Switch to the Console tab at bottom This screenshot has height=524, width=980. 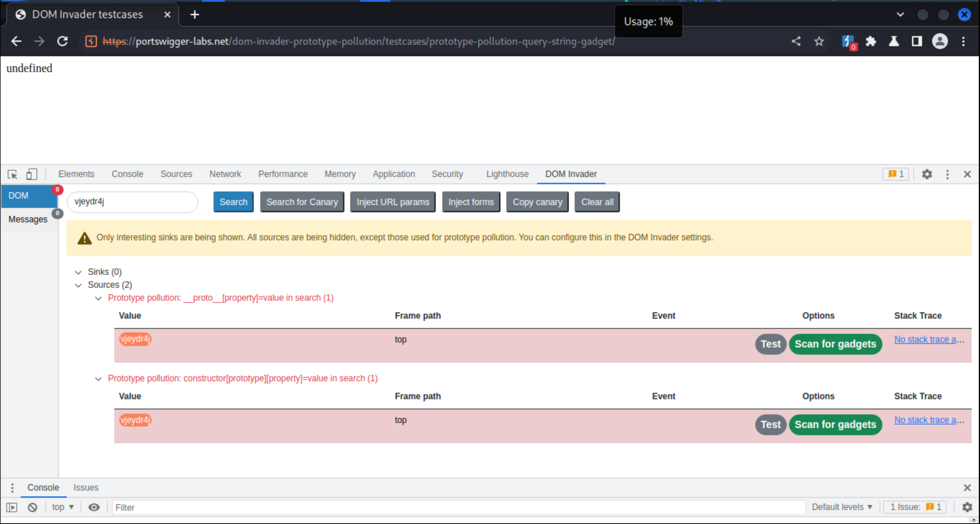(42, 487)
